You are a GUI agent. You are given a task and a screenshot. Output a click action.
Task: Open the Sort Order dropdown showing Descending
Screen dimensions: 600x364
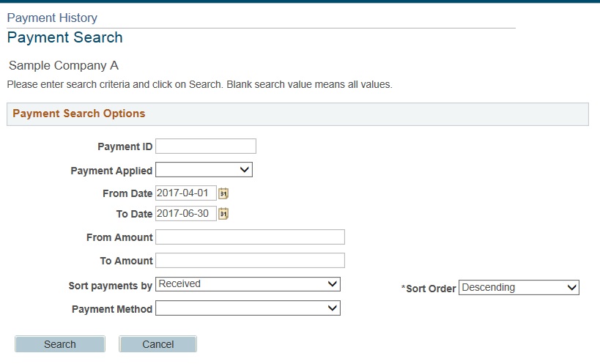coord(519,288)
